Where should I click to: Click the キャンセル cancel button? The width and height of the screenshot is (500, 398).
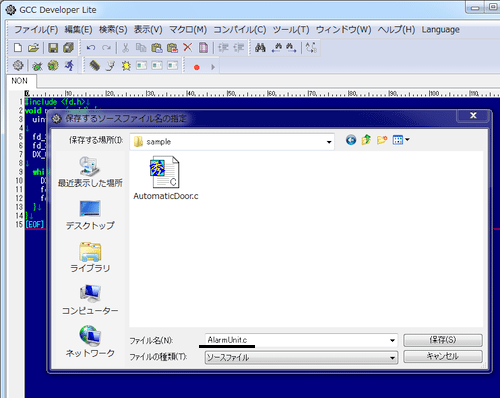[443, 356]
